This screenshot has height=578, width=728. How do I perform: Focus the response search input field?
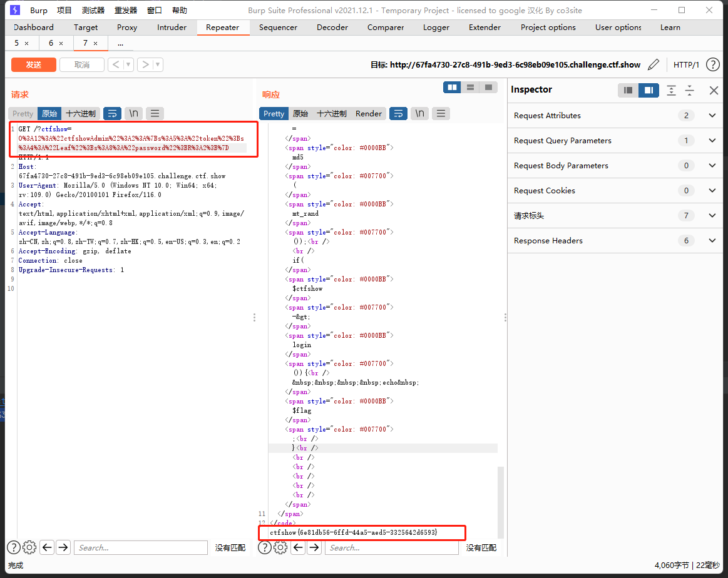click(392, 548)
